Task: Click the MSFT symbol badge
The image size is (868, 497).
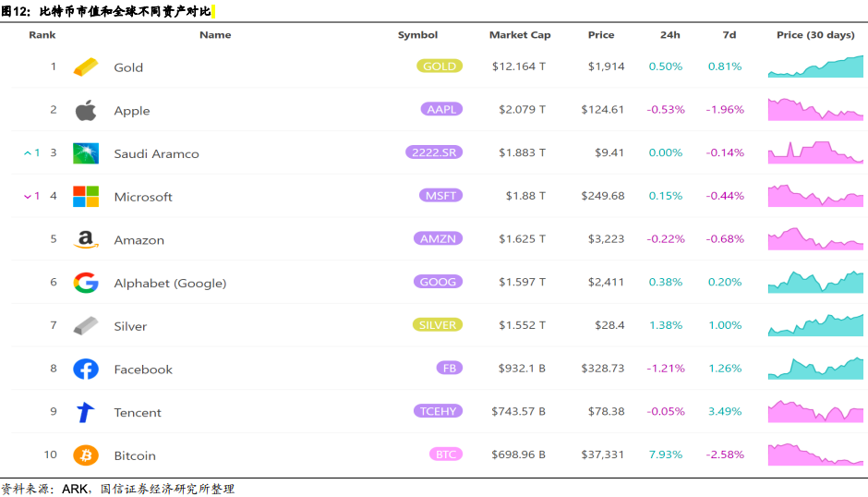Action: tap(440, 196)
